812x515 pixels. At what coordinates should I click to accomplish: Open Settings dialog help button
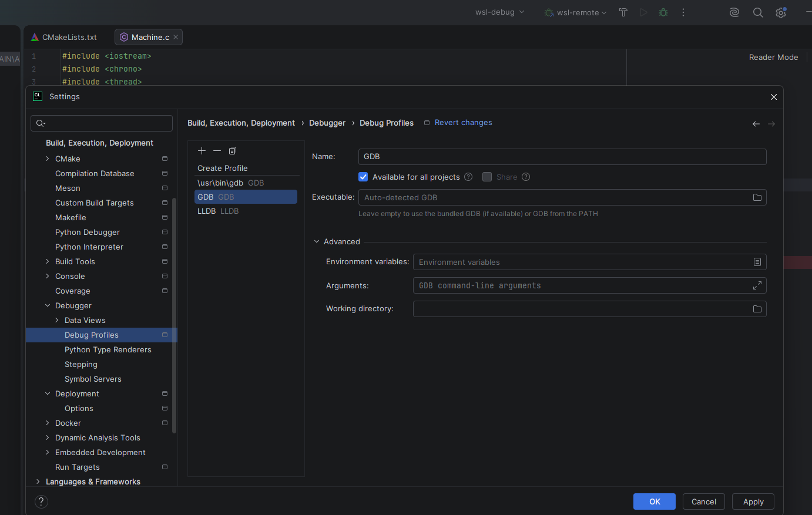[41, 501]
